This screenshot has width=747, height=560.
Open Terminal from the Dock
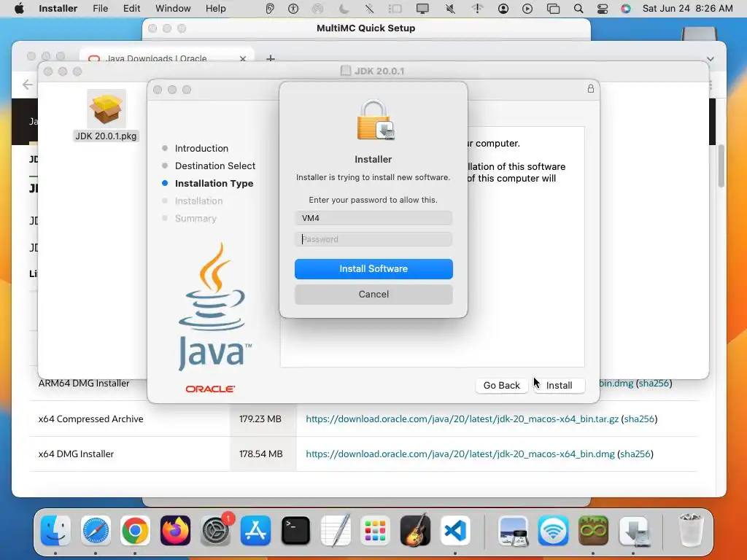click(x=295, y=531)
